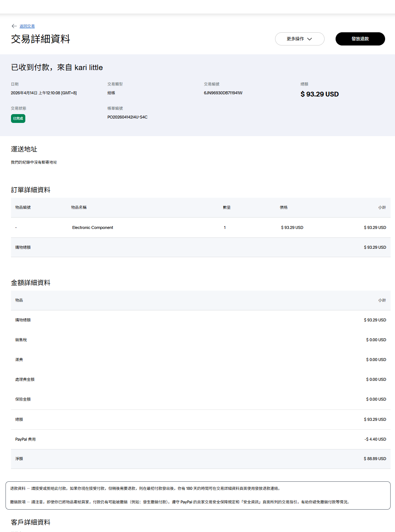Click the back arrow icon
The width and height of the screenshot is (395, 532).
click(x=14, y=26)
